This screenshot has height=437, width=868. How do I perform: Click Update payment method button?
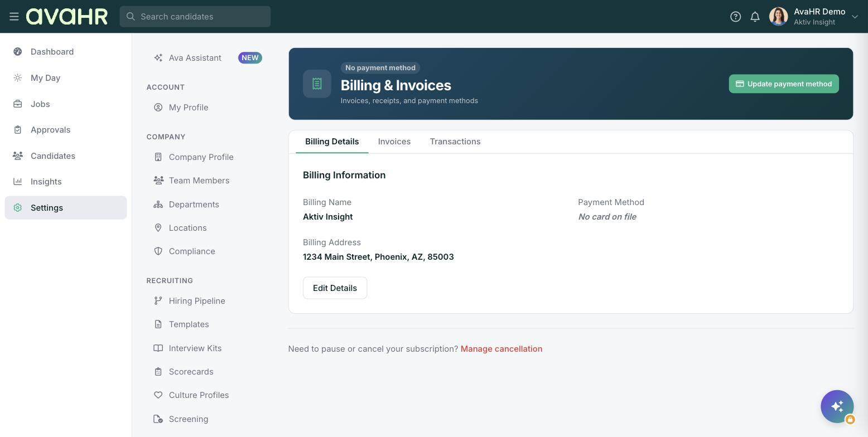[784, 84]
